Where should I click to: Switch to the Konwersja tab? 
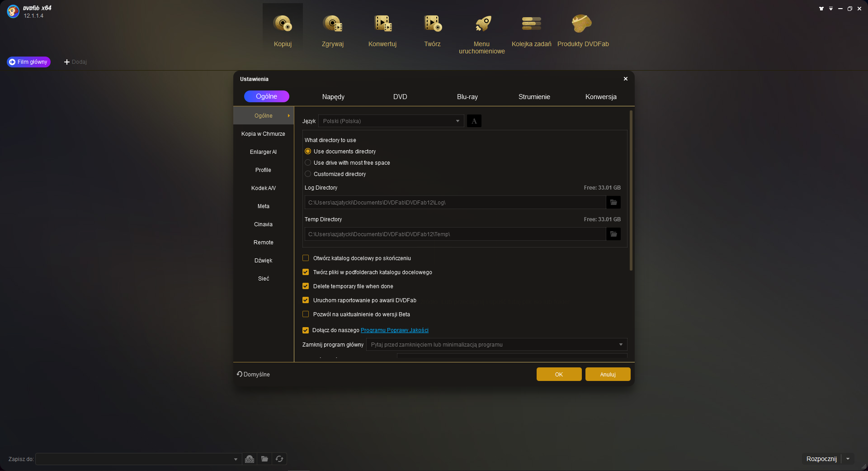601,97
